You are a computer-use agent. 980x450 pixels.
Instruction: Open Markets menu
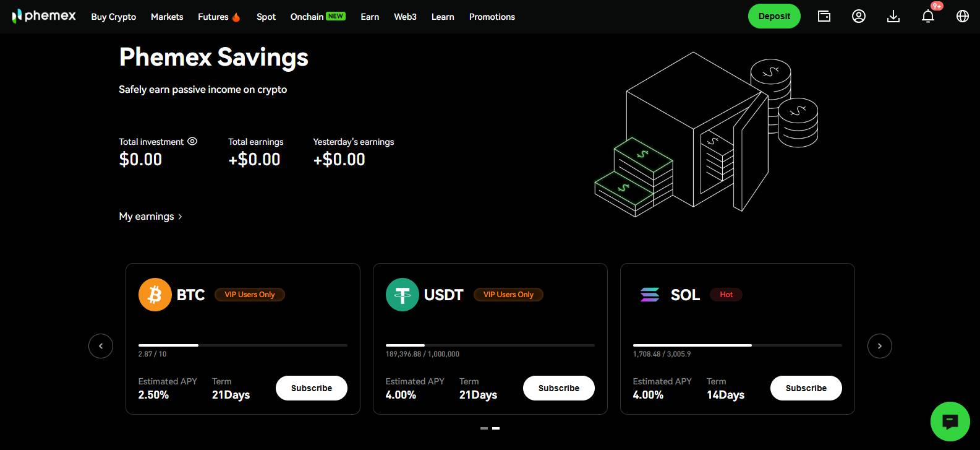coord(167,17)
